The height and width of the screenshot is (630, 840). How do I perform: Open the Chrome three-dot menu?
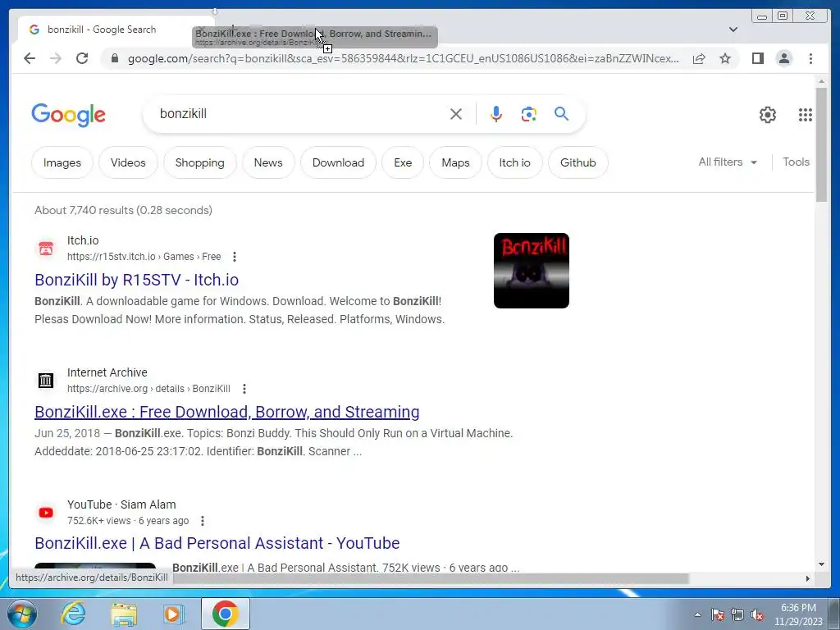point(810,58)
